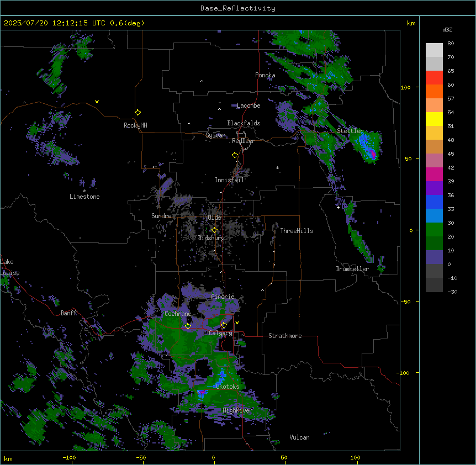Viewport: 476px width, 465px height.
Task: Select the Innisfail label
Action: point(230,180)
